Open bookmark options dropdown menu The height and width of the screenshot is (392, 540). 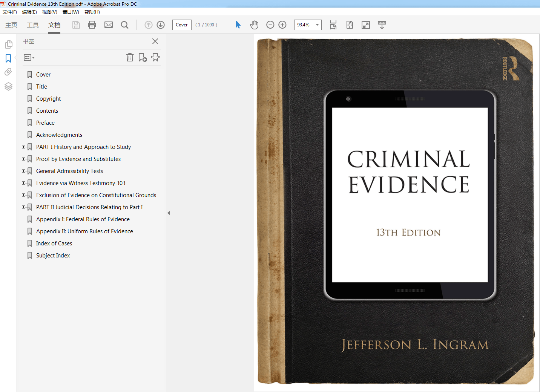pyautogui.click(x=29, y=58)
